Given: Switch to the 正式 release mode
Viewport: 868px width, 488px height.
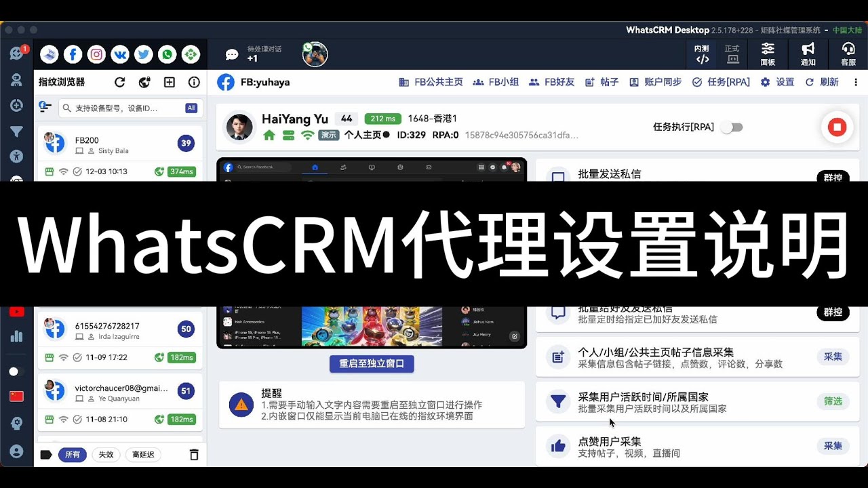Looking at the screenshot, I should point(732,54).
